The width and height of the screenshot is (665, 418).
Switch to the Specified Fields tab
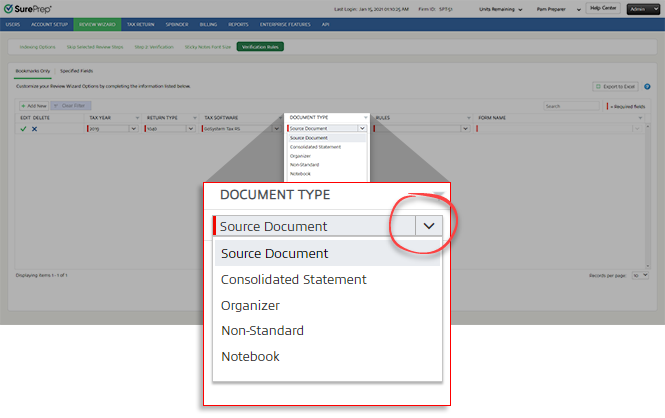pyautogui.click(x=77, y=71)
